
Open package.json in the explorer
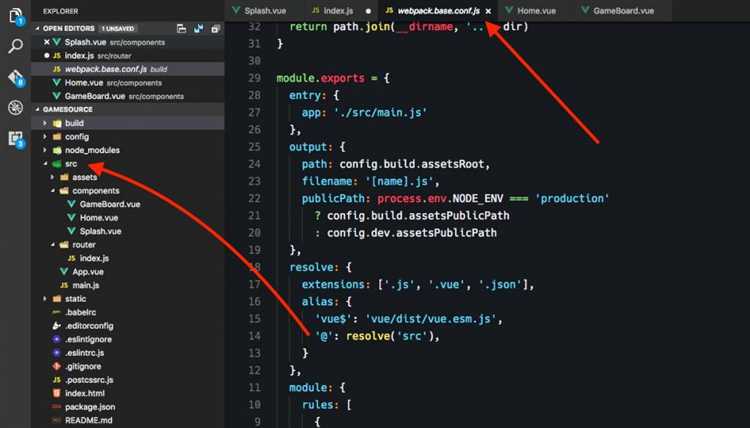coord(90,407)
